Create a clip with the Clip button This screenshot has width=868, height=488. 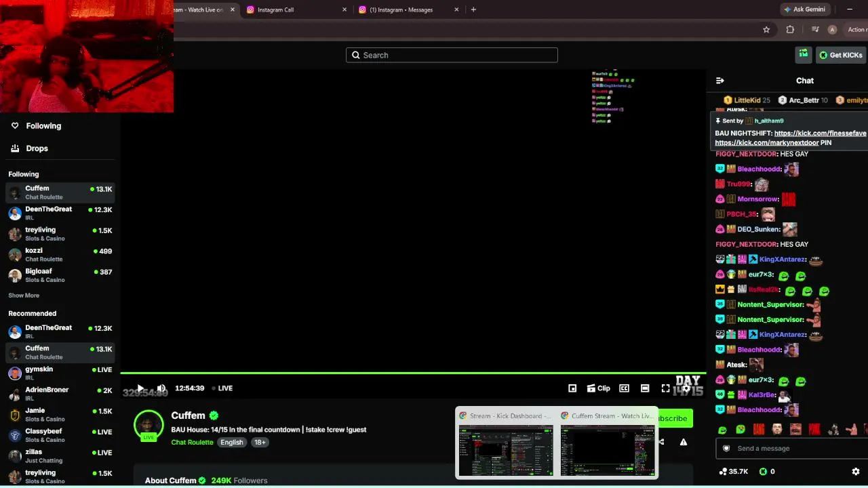pos(598,388)
